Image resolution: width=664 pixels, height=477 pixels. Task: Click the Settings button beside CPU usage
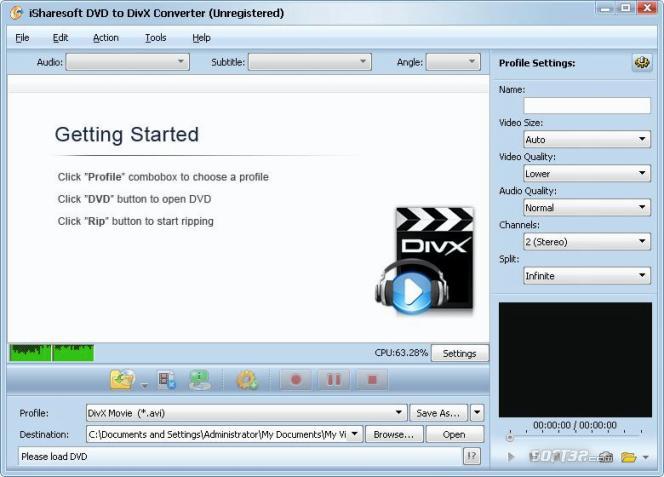[459, 353]
